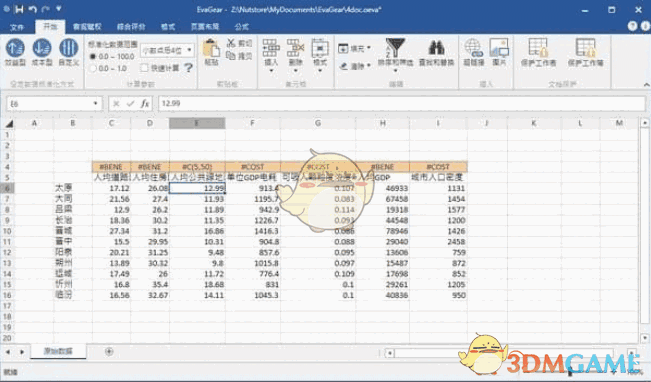Click the 效益型 benefit-type normalization icon

[15, 48]
